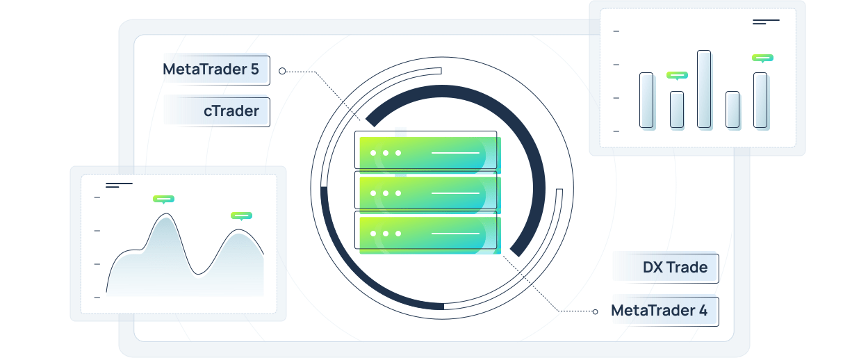Click the green tooltip above the last bar
Viewport: 868px width, 358px height.
(762, 58)
